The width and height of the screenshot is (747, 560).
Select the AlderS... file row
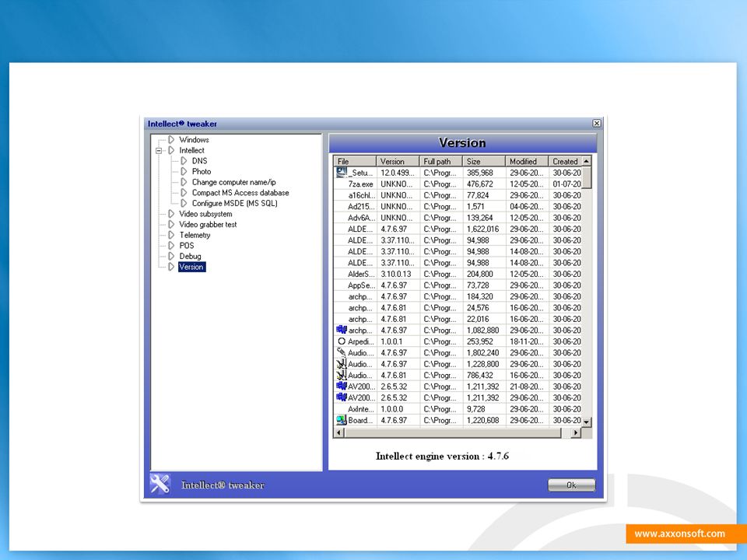tap(458, 274)
